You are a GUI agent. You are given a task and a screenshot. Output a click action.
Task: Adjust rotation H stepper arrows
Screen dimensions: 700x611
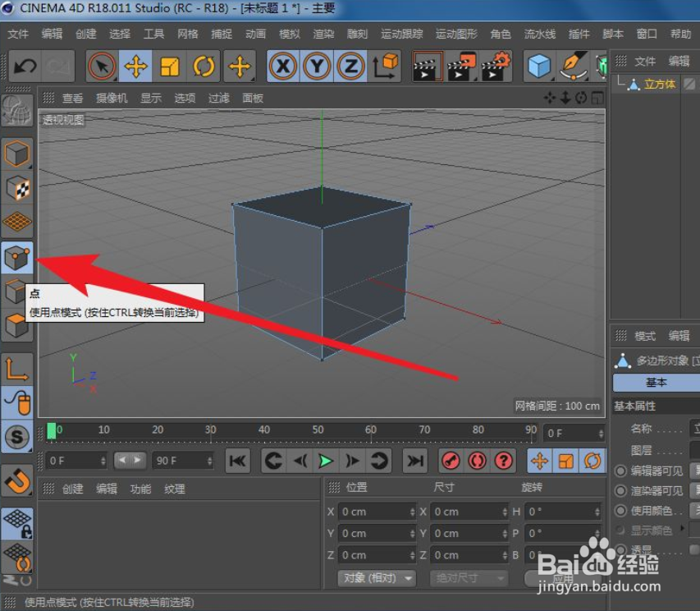pos(597,512)
